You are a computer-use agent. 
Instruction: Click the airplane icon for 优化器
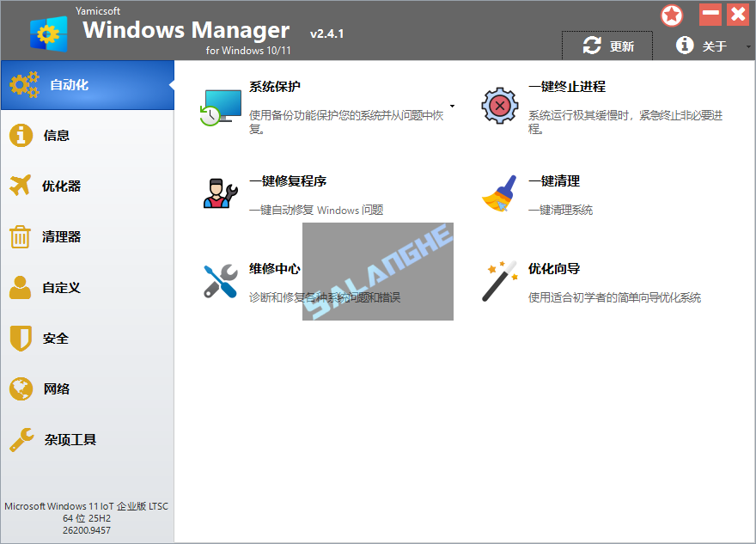[x=21, y=185]
